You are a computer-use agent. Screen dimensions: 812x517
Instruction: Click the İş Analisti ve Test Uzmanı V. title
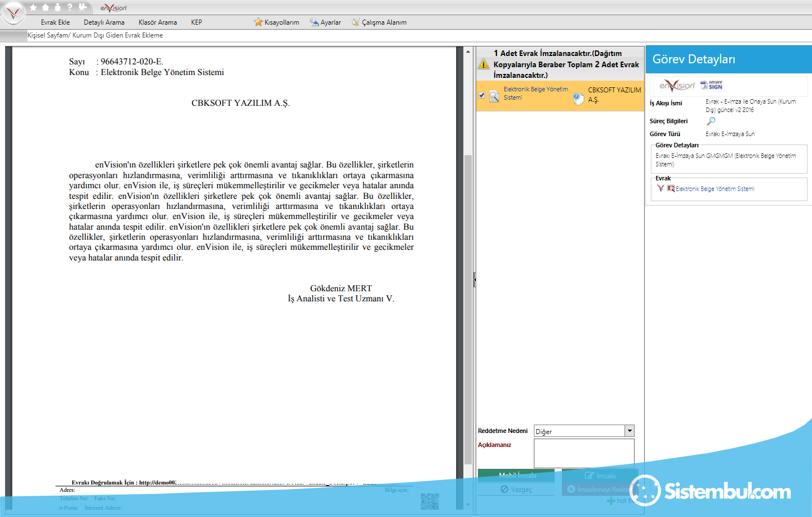pyautogui.click(x=341, y=299)
